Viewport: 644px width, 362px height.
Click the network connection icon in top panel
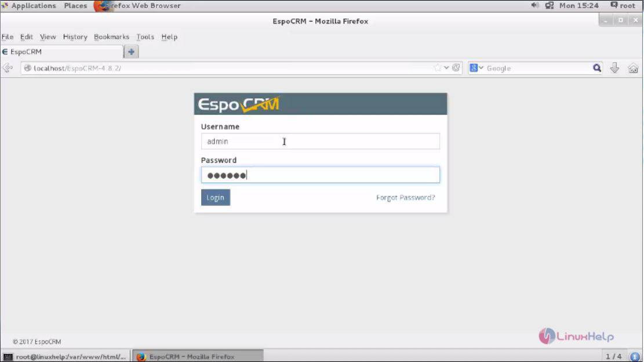(549, 5)
